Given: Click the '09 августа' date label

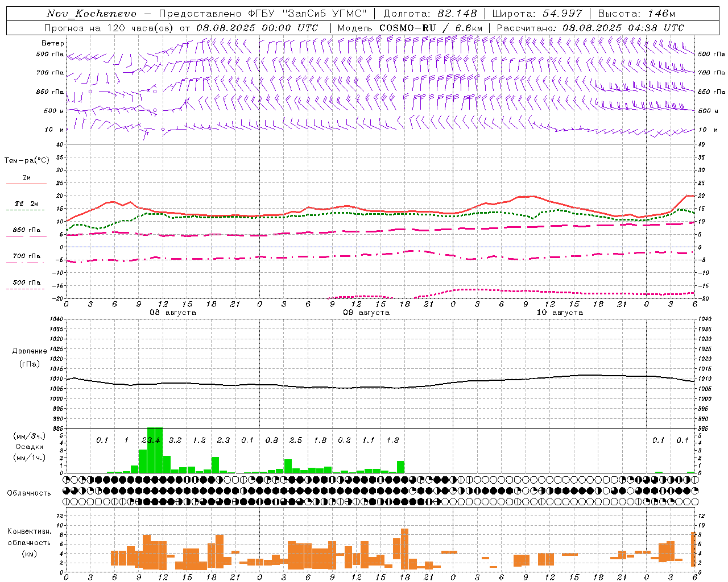Looking at the screenshot, I should pos(366,312).
